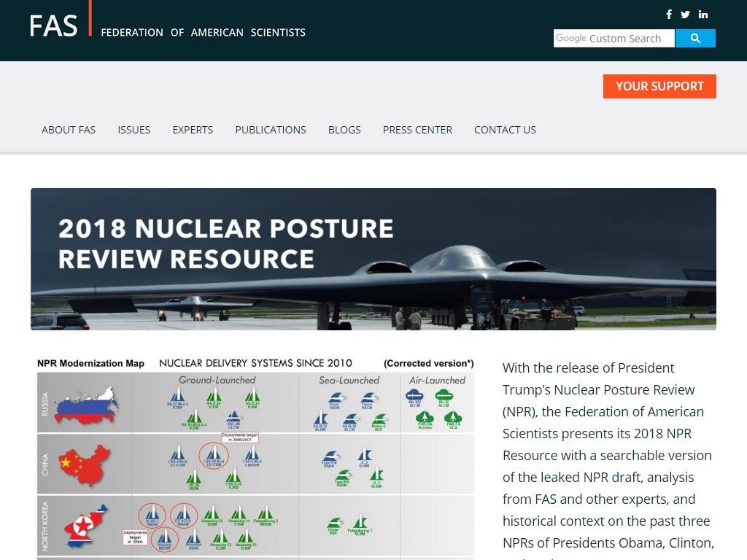Open the NPR Modernization Map image
Image resolution: width=747 pixels, height=560 pixels.
[256, 458]
